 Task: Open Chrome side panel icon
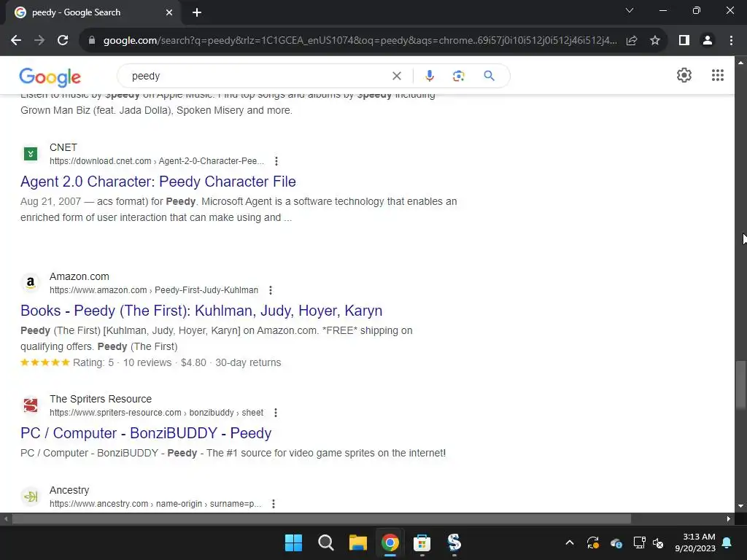click(684, 41)
